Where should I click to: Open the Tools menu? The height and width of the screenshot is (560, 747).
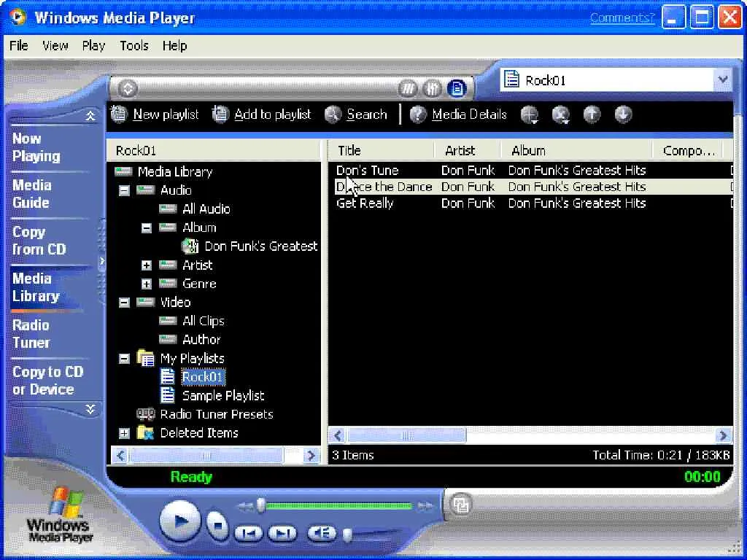coord(134,46)
